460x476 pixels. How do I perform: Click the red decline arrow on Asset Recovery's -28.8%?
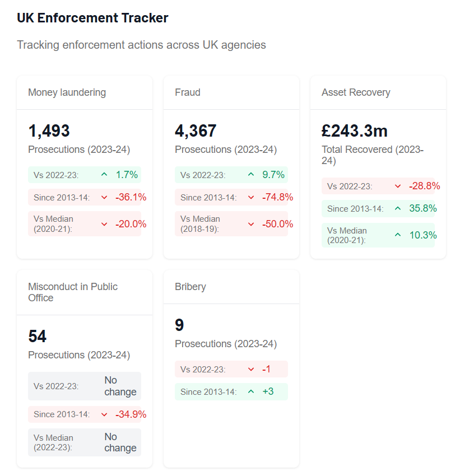point(399,186)
